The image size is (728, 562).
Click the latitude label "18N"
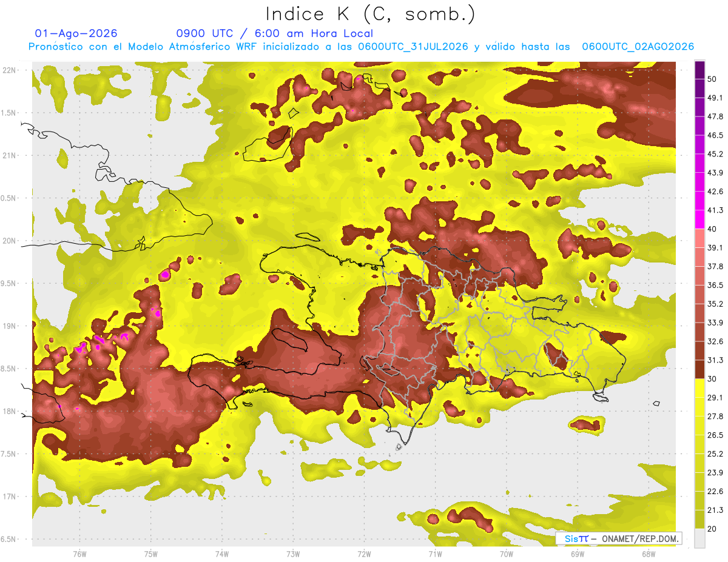coord(10,411)
